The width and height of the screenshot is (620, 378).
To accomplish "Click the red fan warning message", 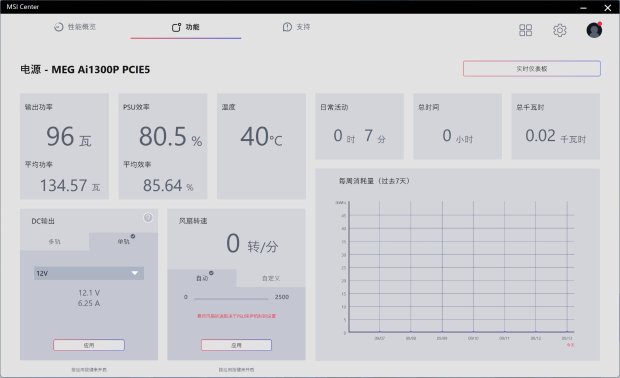I will point(236,316).
